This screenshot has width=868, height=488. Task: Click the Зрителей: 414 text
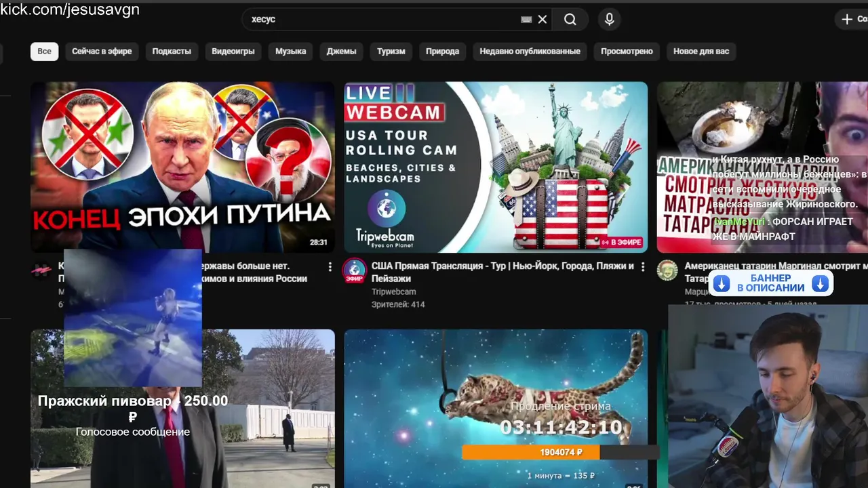coord(398,305)
